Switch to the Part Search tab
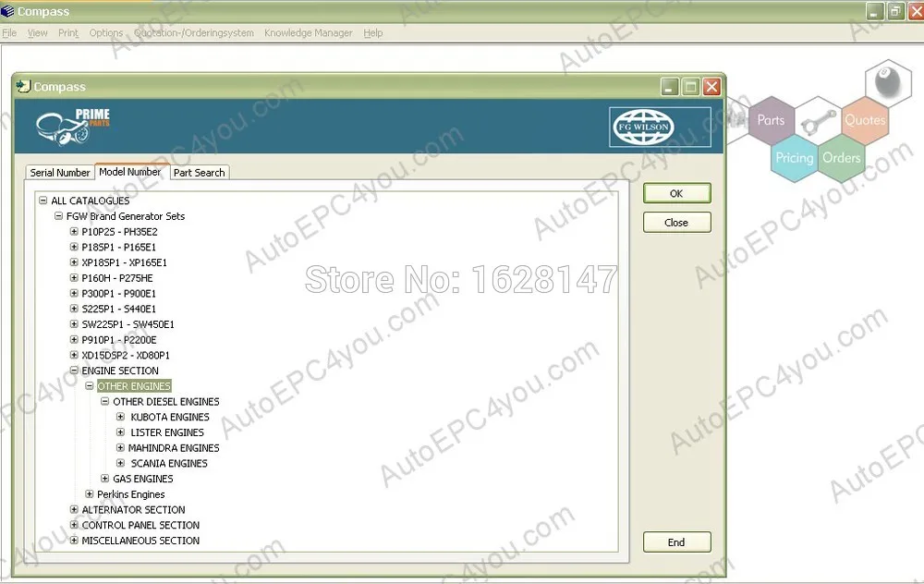 200,173
